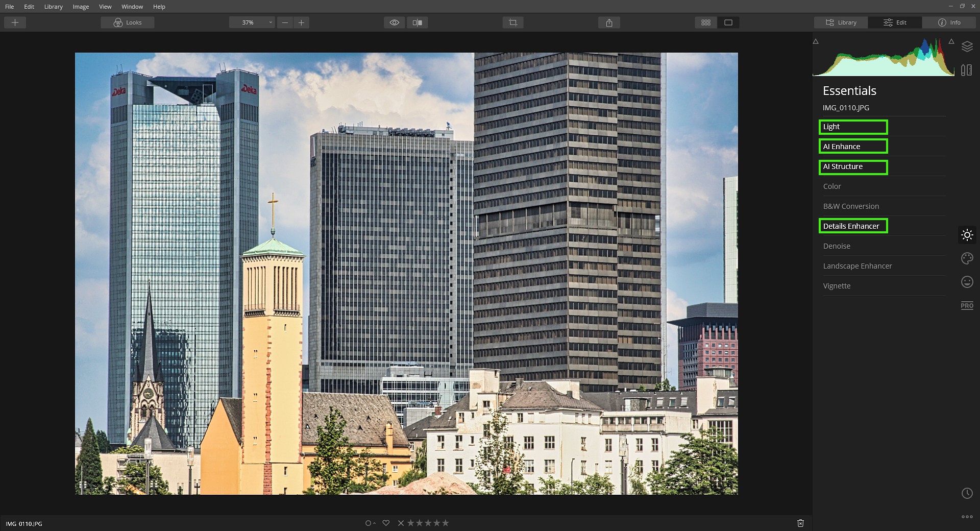Open the Image menu
980x531 pixels.
point(81,7)
